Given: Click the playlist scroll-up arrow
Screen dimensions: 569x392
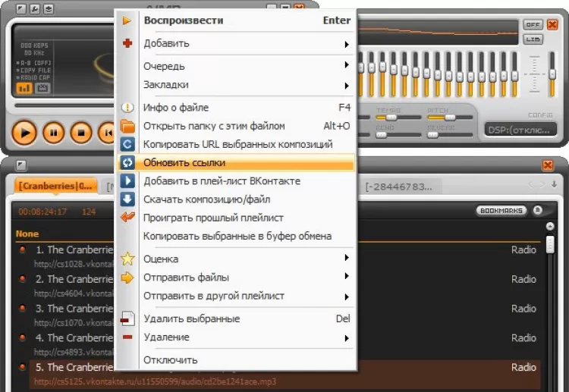Looking at the screenshot, I should (550, 226).
